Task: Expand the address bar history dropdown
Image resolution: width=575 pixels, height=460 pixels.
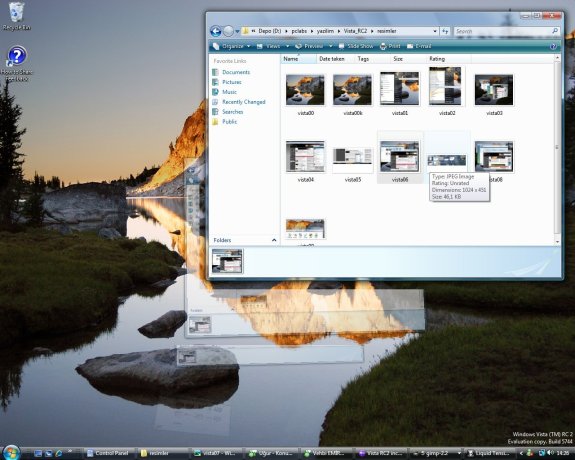Action: [435, 32]
